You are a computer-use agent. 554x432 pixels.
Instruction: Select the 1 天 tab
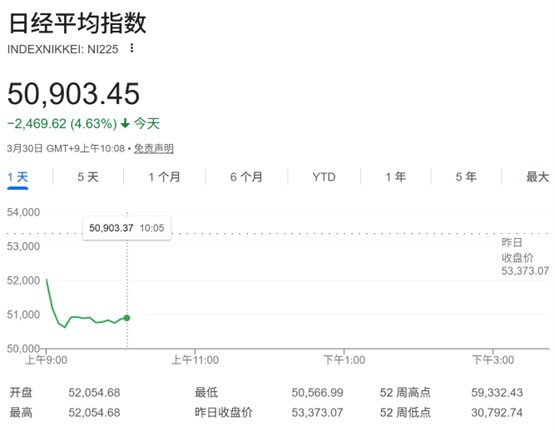[x=18, y=177]
